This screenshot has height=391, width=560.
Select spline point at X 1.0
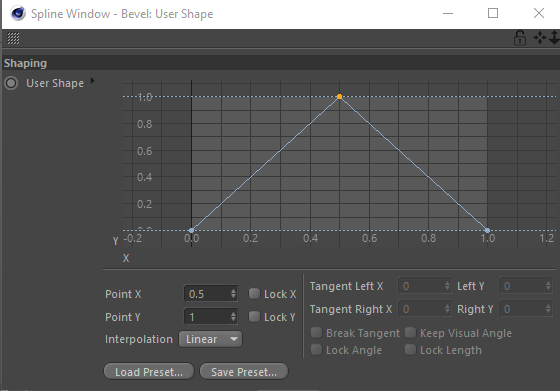(487, 230)
